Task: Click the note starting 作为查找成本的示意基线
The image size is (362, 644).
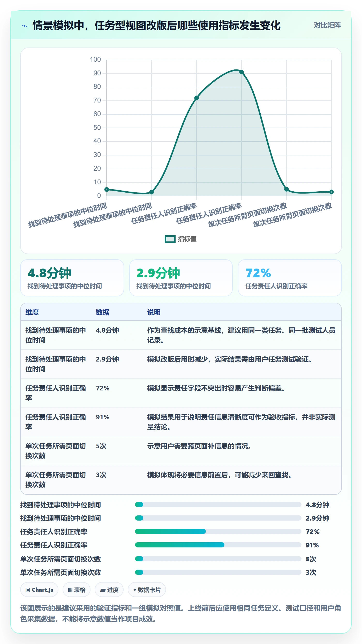Action: tap(241, 335)
